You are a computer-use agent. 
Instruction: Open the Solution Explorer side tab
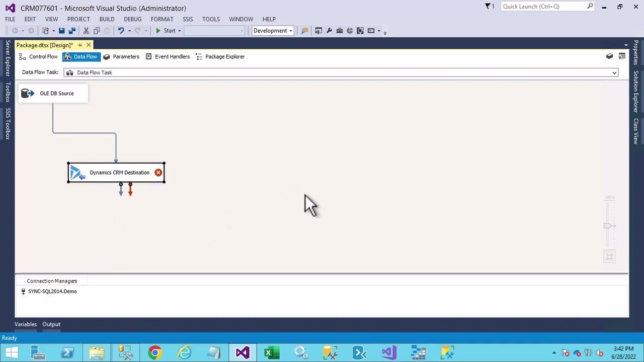pos(636,92)
